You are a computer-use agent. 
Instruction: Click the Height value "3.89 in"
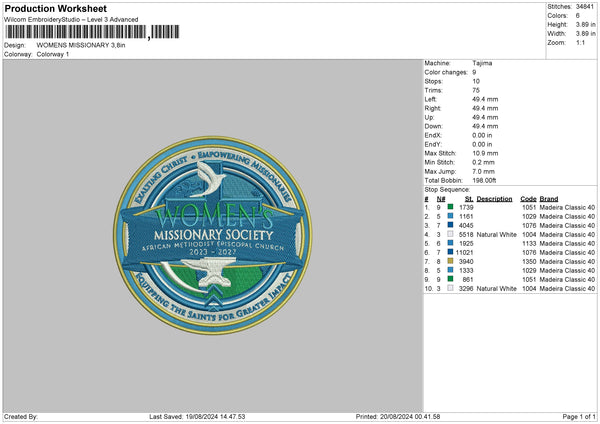pos(585,24)
